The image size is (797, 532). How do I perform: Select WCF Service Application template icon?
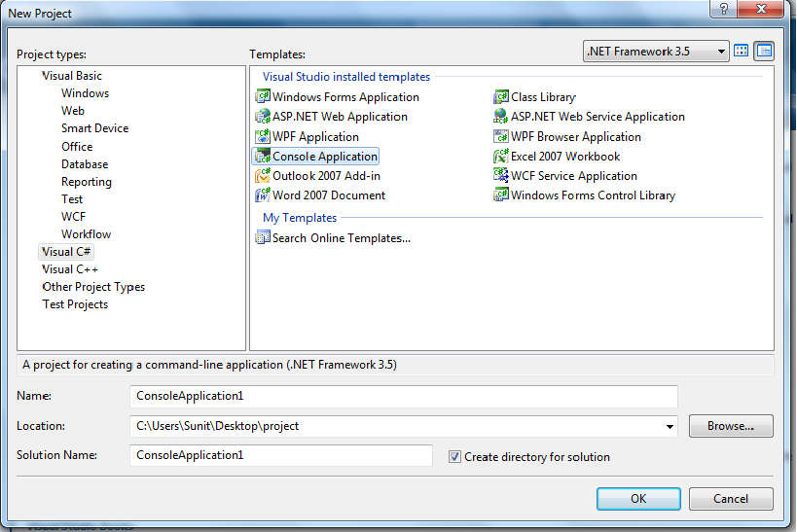(500, 176)
